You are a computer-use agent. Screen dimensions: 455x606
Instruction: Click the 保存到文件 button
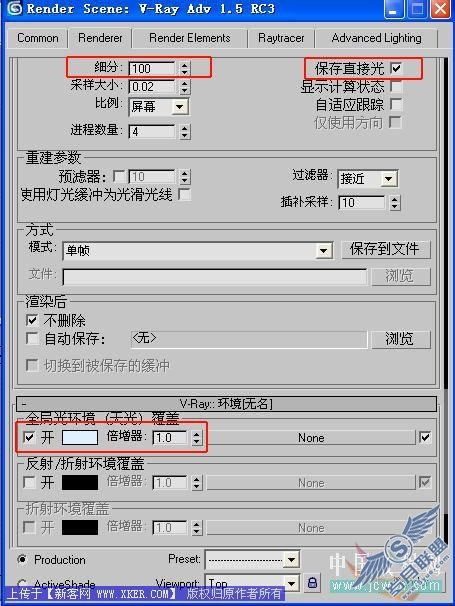tap(385, 249)
